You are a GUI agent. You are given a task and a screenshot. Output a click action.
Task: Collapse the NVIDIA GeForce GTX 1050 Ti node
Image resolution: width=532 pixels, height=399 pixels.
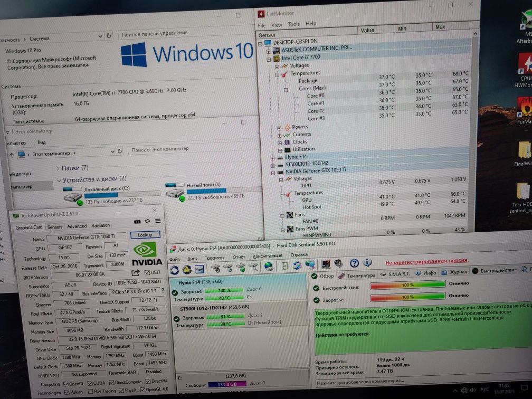[273, 173]
